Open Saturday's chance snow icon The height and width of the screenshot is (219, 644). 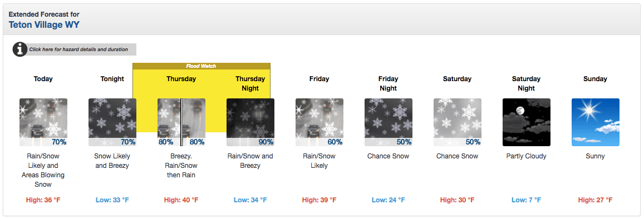(x=457, y=122)
